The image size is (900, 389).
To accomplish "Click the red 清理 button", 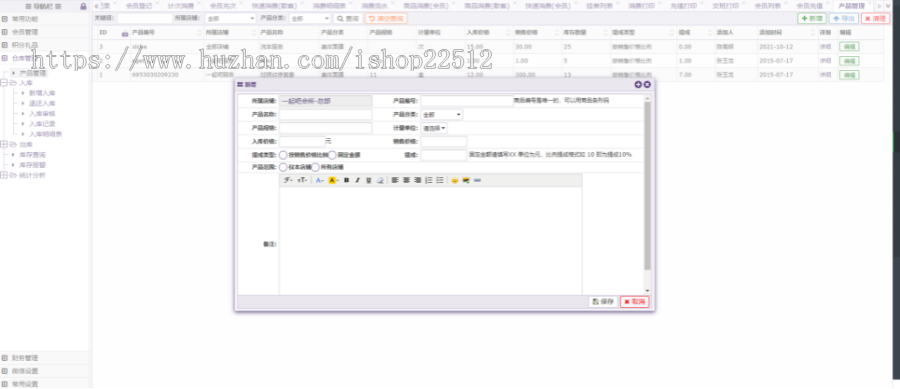I will (x=876, y=18).
